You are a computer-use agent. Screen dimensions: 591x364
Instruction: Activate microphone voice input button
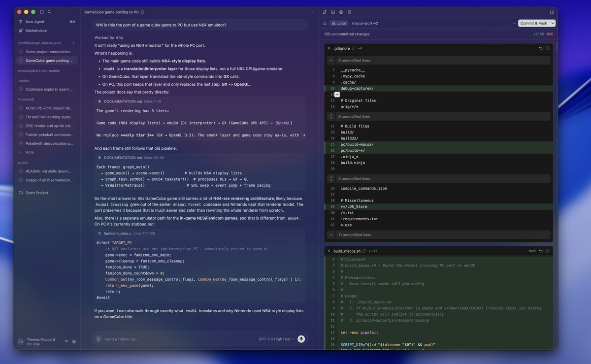pos(301,339)
